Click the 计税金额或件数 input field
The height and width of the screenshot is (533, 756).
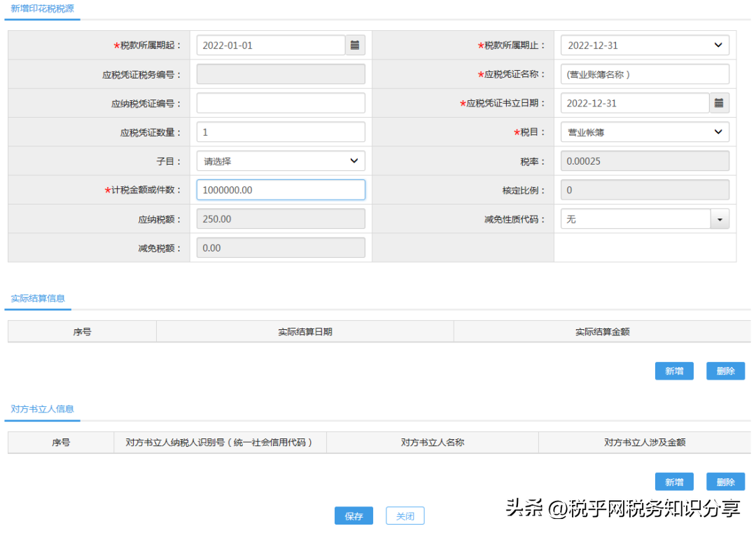tap(281, 190)
